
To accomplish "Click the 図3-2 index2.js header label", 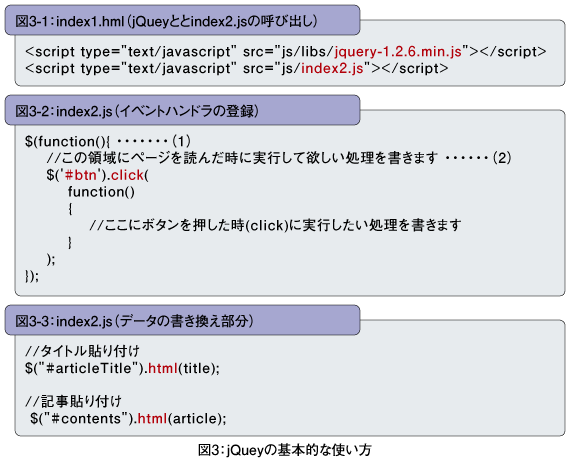I will point(137,111).
